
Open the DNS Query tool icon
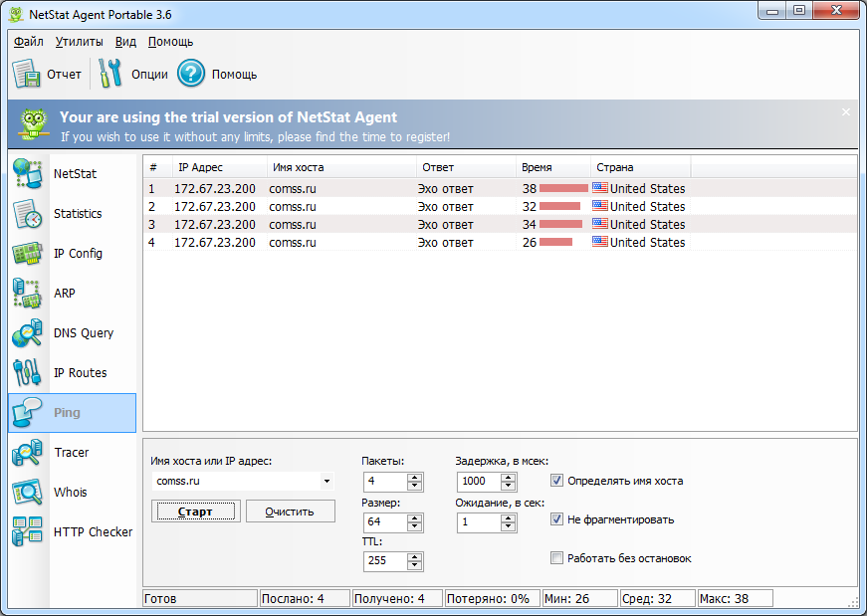pyautogui.click(x=28, y=333)
